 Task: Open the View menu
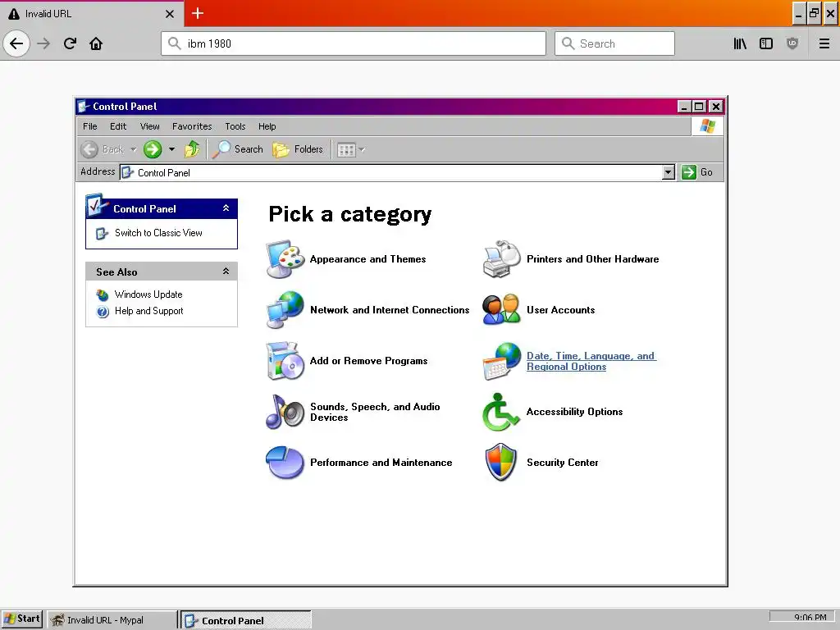point(149,126)
